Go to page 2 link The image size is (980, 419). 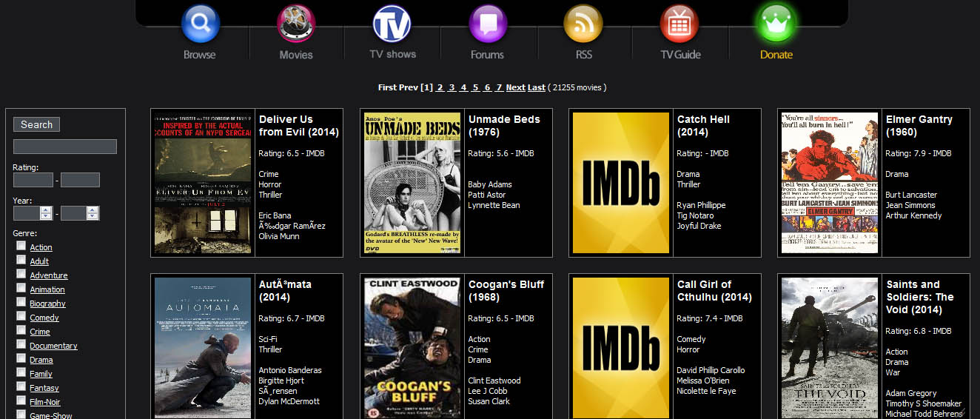440,87
